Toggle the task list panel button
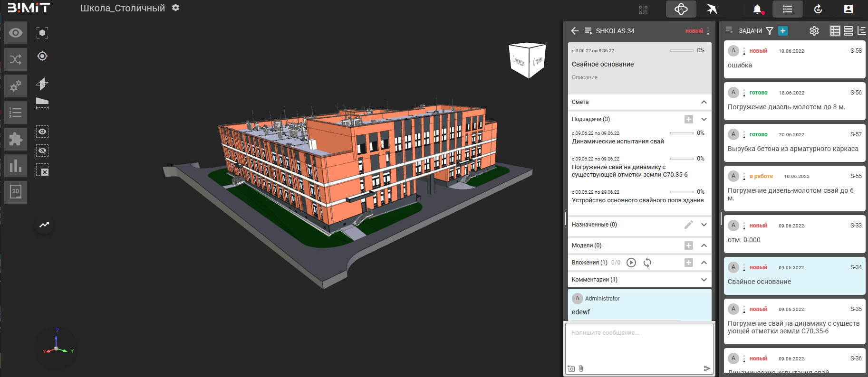868x377 pixels. (788, 9)
